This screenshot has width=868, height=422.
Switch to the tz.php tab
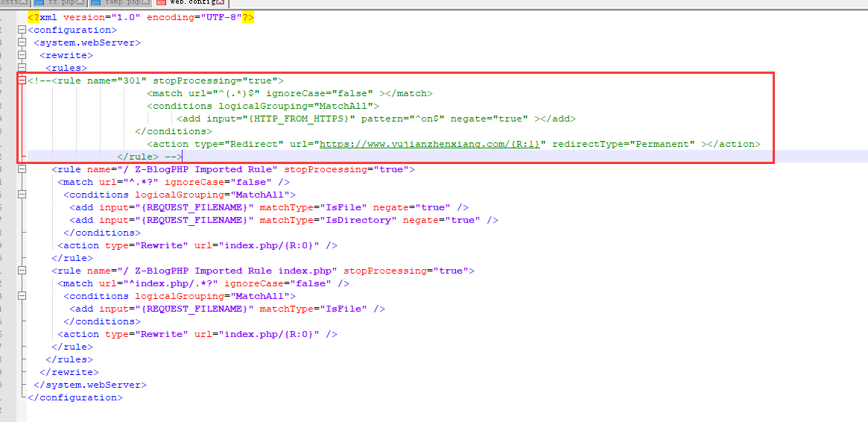61,3
